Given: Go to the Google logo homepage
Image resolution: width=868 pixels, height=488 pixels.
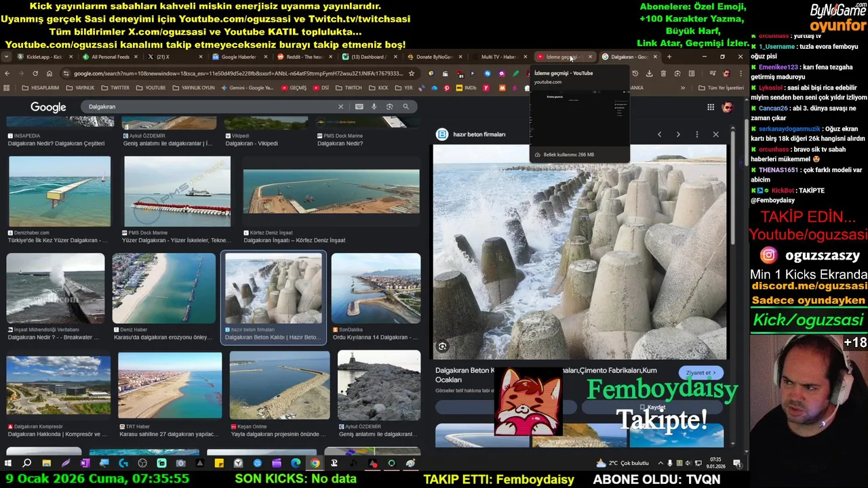Looking at the screenshot, I should [x=48, y=107].
